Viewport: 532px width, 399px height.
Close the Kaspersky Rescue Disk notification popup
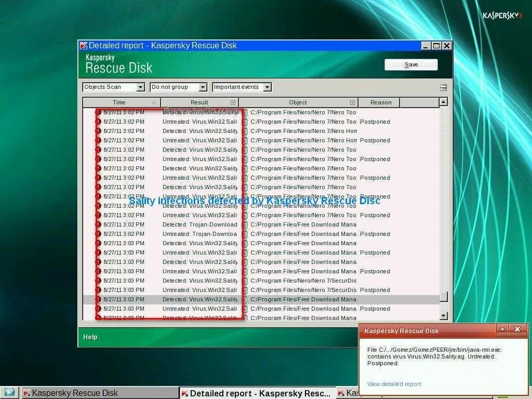pyautogui.click(x=517, y=329)
